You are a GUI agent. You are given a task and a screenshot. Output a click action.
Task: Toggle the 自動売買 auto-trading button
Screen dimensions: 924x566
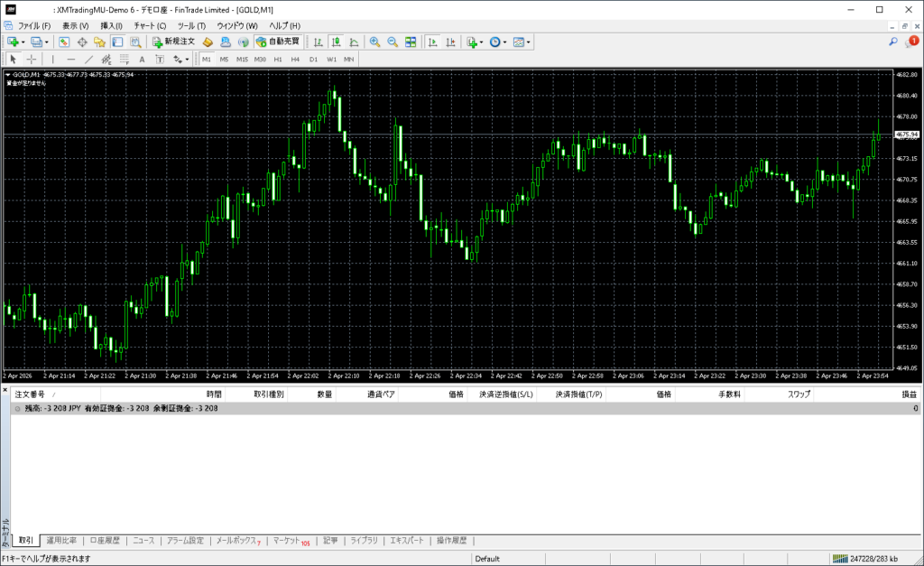[278, 42]
